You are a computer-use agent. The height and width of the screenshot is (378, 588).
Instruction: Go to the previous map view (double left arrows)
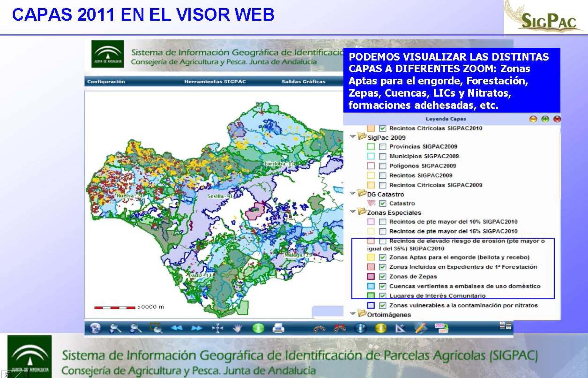[176, 328]
